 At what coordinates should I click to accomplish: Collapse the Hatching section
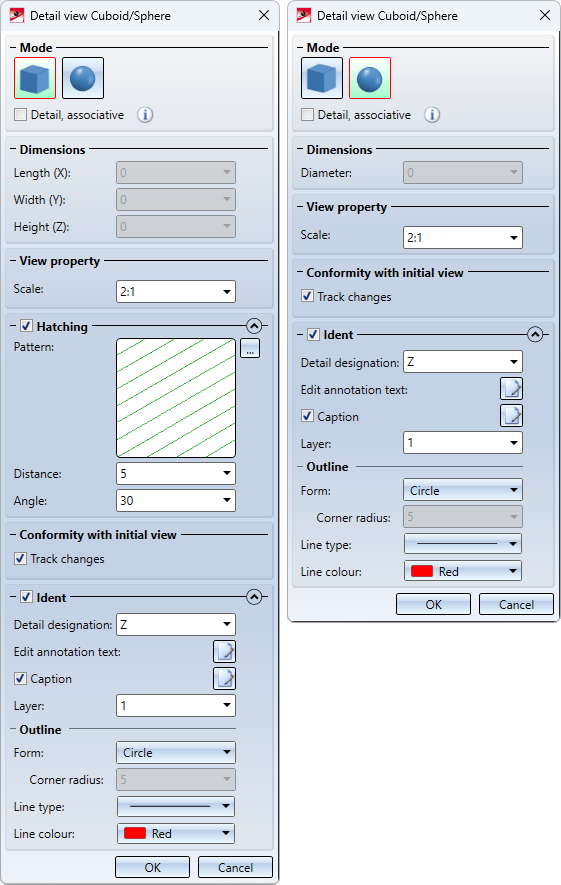[255, 326]
